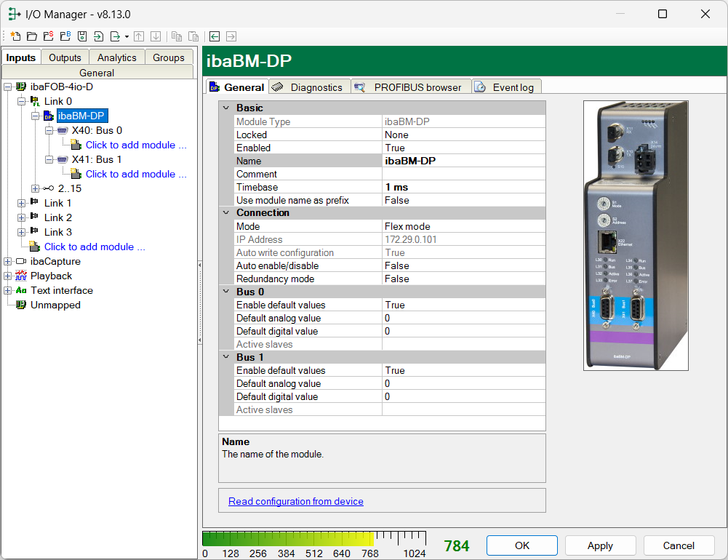Expand the ibaCapture tree node

pyautogui.click(x=7, y=261)
